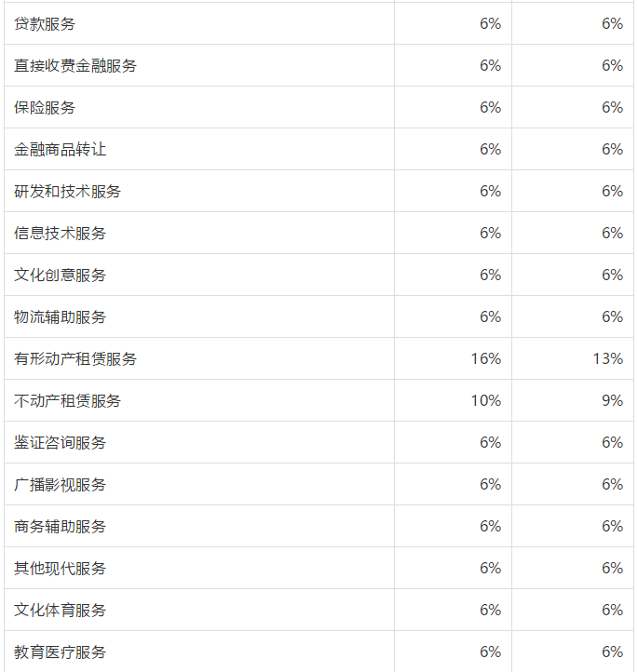The width and height of the screenshot is (638, 672).
Task: Click the 13% rate cell
Action: point(607,359)
